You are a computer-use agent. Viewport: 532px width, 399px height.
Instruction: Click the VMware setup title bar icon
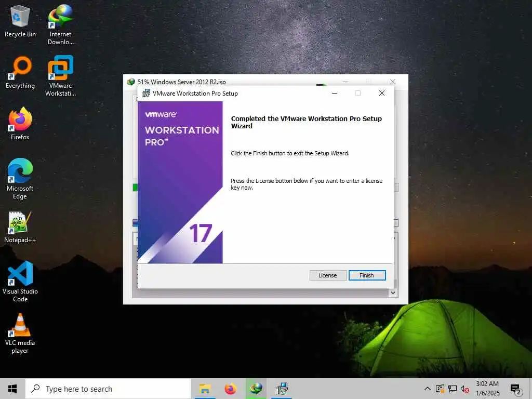click(146, 94)
